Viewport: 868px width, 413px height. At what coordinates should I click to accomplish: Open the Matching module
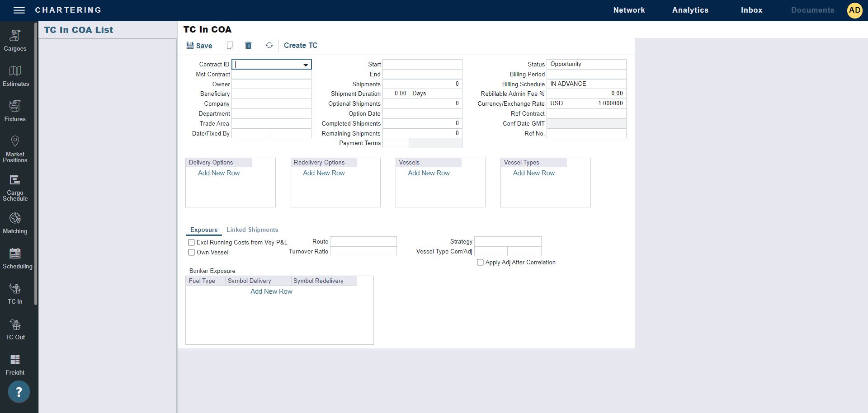(x=15, y=224)
